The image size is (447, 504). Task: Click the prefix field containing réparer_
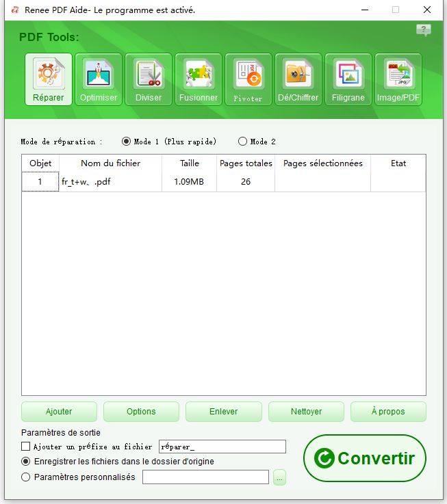(222, 447)
